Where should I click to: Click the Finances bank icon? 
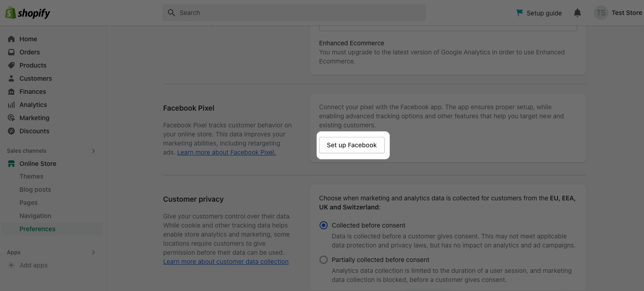coord(11,92)
